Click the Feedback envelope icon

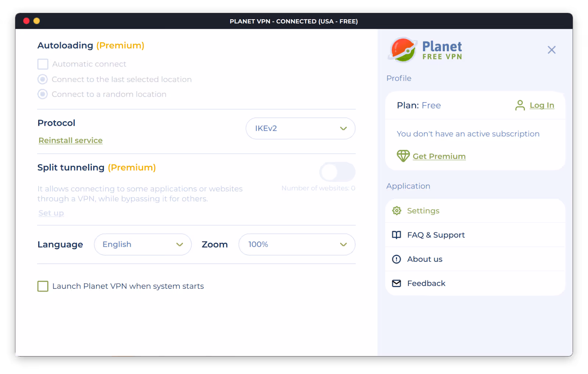397,284
